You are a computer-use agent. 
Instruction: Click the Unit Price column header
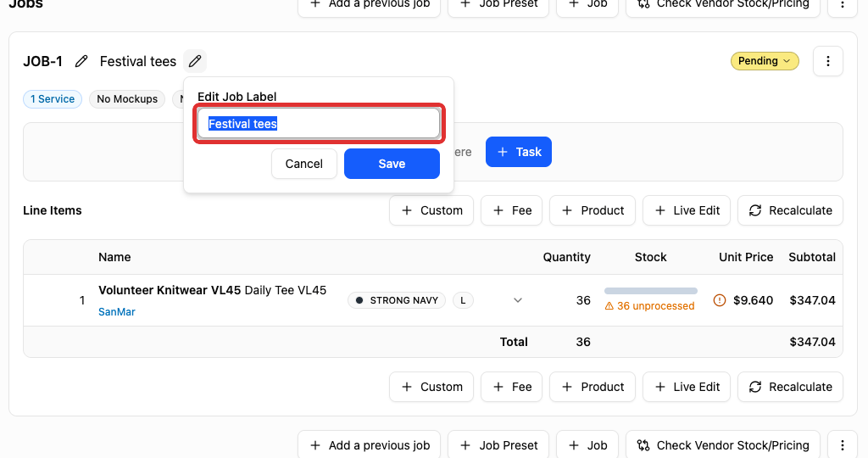point(746,257)
